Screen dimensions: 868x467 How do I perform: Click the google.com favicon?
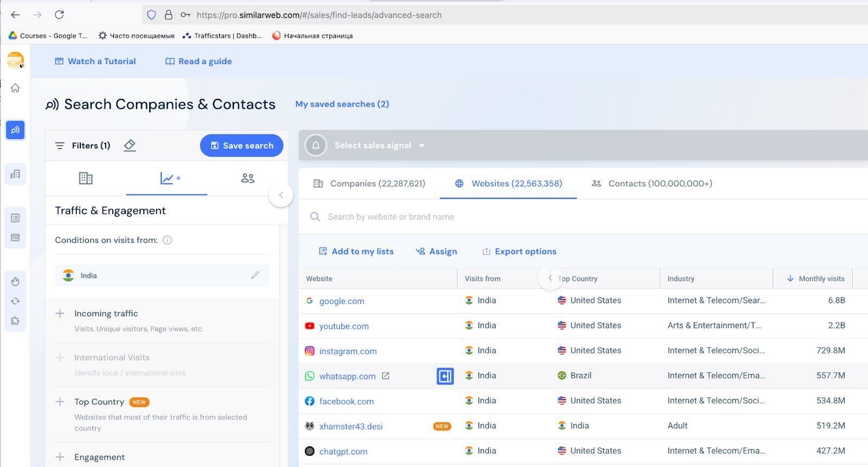point(310,300)
